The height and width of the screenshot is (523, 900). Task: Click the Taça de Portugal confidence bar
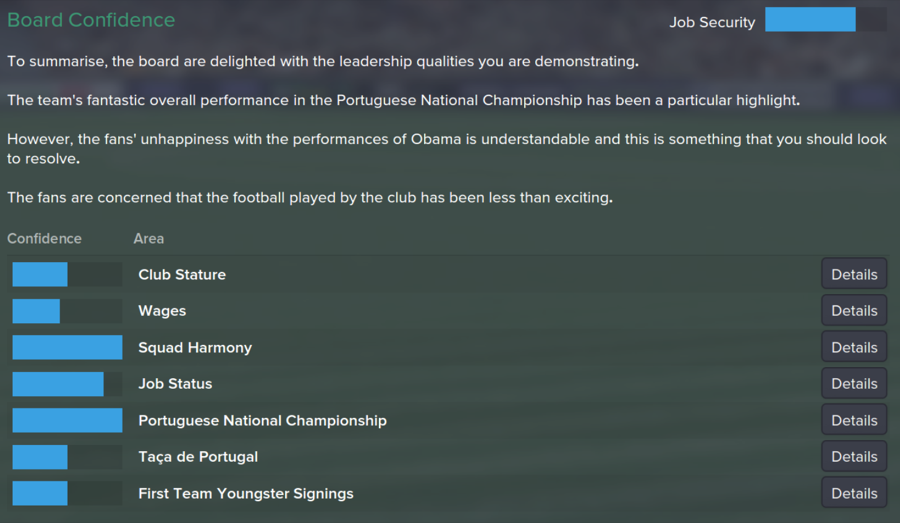[67, 457]
